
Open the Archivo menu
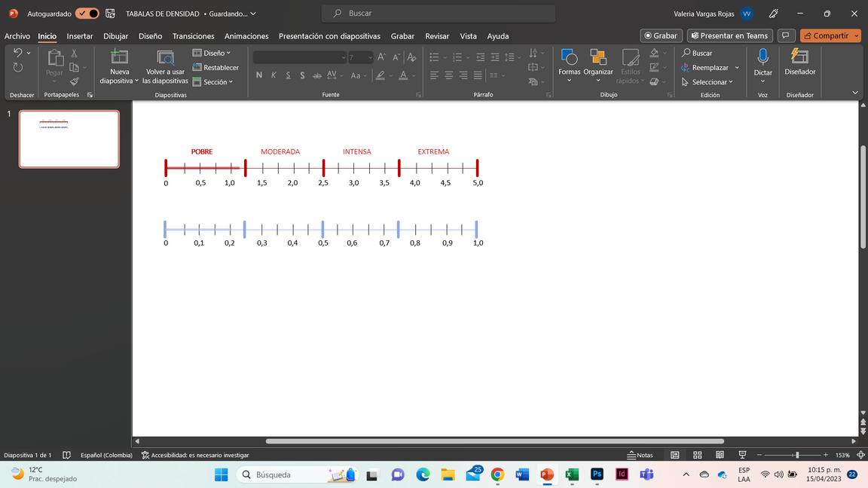[x=17, y=36]
